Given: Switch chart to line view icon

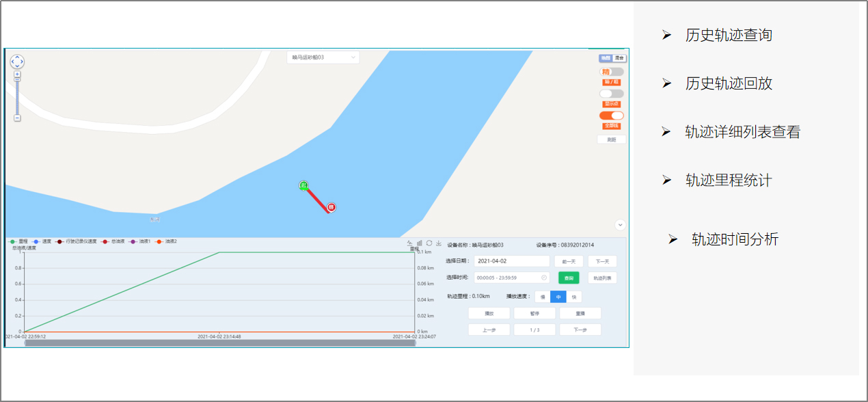Looking at the screenshot, I should pyautogui.click(x=410, y=243).
